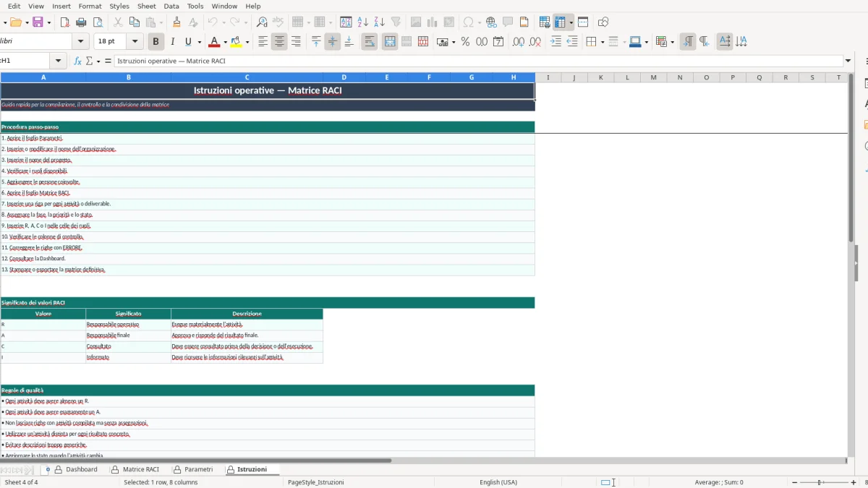Apply the red font color

pyautogui.click(x=213, y=42)
